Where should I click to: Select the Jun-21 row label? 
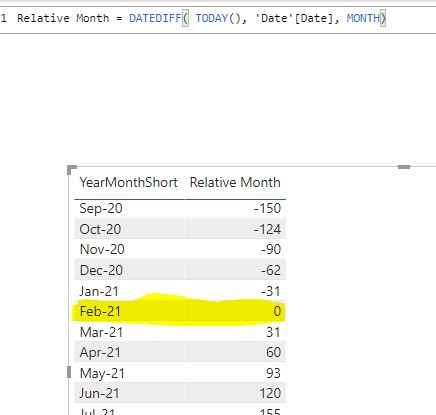pos(99,393)
